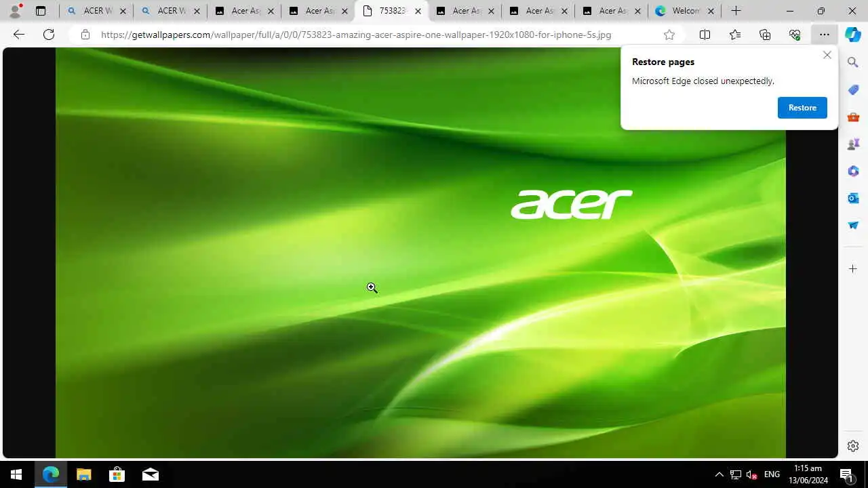Switch to first ACER W search tab

[96, 11]
